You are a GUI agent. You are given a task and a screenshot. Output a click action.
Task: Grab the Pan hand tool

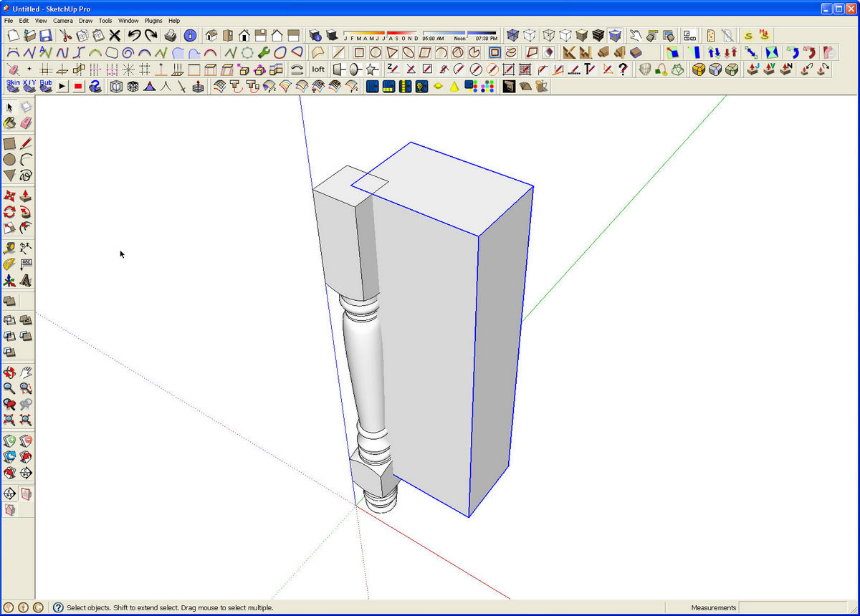click(27, 373)
